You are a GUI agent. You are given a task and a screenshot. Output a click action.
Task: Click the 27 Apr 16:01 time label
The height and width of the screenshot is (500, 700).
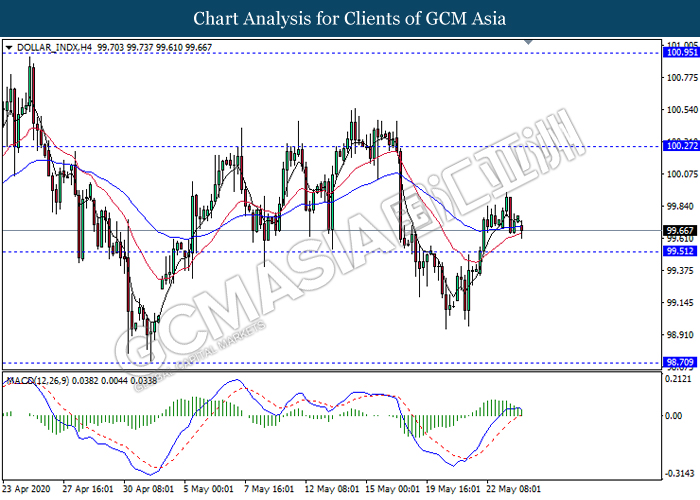pos(88,489)
